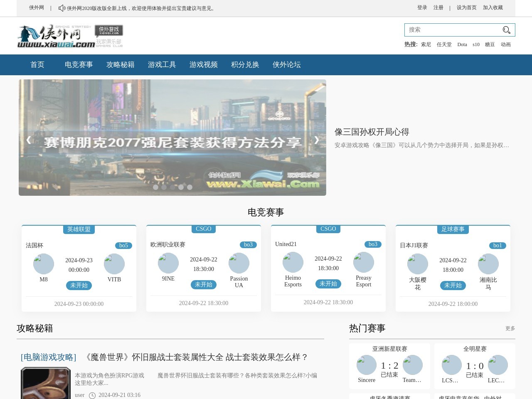Image resolution: width=532 pixels, height=399 pixels.
Task: Go to previous carousel slide arrow
Action: [28, 140]
